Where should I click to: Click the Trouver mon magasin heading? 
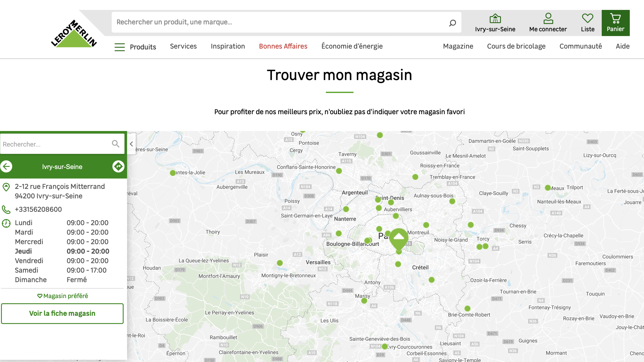point(339,75)
